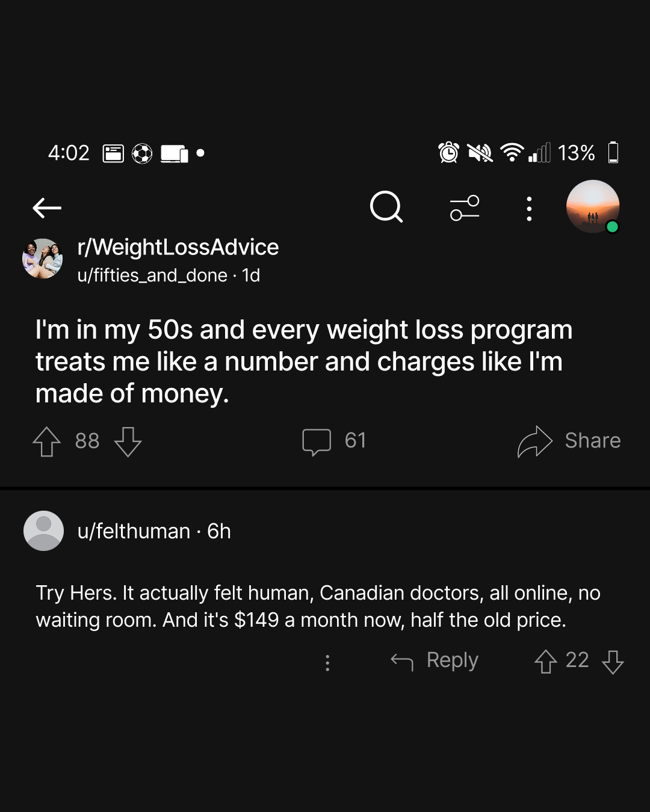Open the post title text
This screenshot has height=812, width=650.
(x=304, y=361)
